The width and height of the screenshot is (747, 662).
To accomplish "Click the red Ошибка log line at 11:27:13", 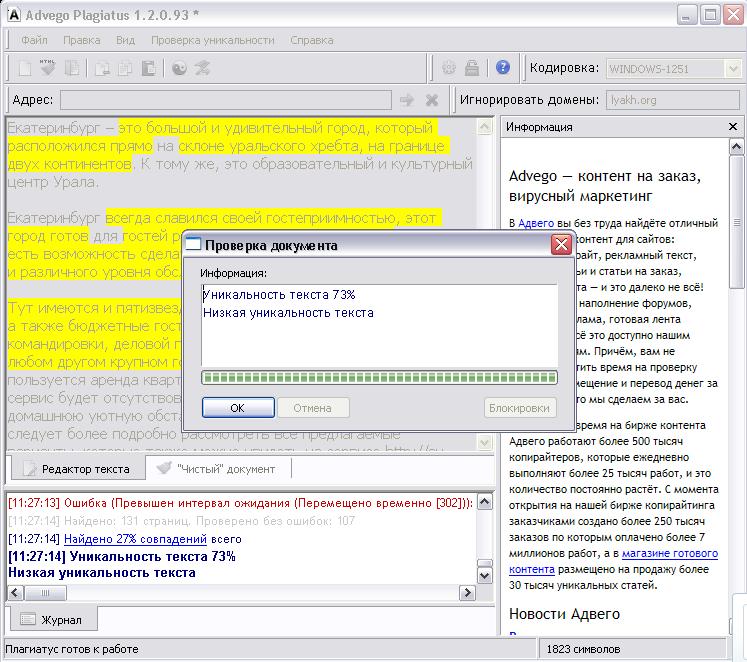I will click(x=241, y=503).
